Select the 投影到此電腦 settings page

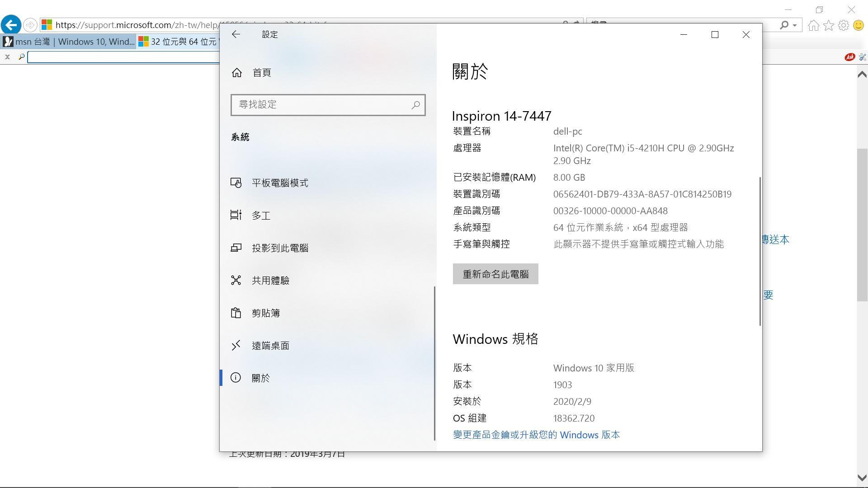[280, 248]
